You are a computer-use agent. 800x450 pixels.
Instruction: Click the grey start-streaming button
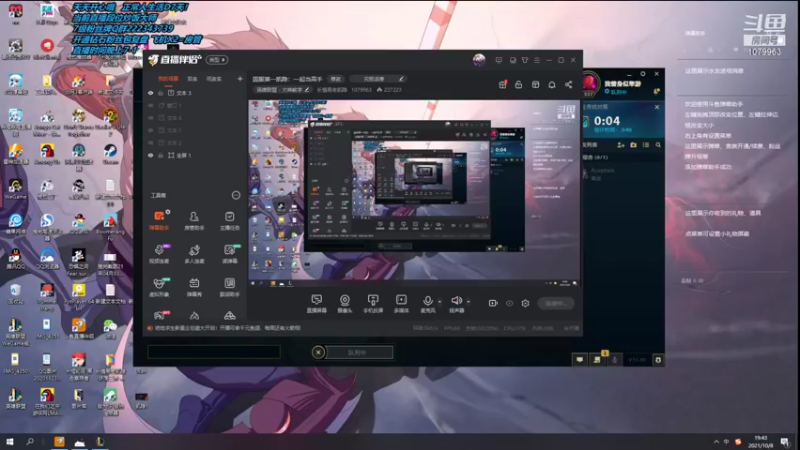[x=556, y=304]
